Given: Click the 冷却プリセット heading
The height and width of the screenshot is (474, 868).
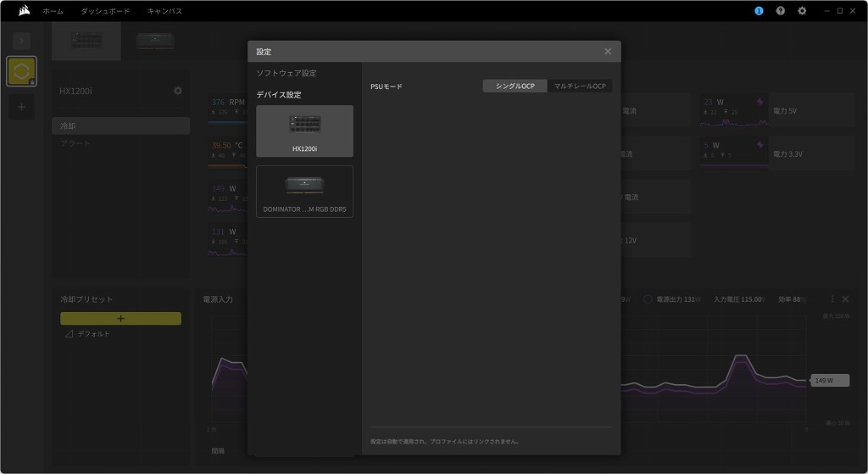Looking at the screenshot, I should pos(86,299).
